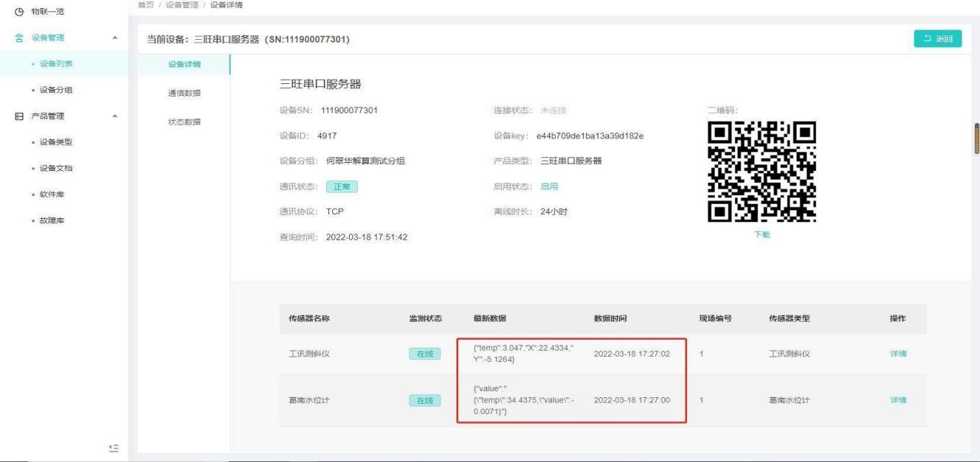Click 下载 link under QR code
The width and height of the screenshot is (980, 462).
click(x=761, y=234)
